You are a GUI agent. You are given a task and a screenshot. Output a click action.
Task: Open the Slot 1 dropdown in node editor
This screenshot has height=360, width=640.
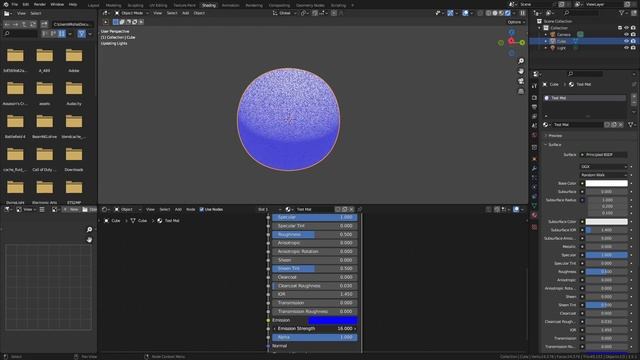click(269, 209)
